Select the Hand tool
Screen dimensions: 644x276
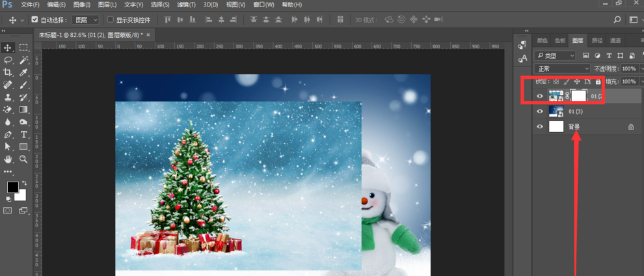[x=8, y=159]
